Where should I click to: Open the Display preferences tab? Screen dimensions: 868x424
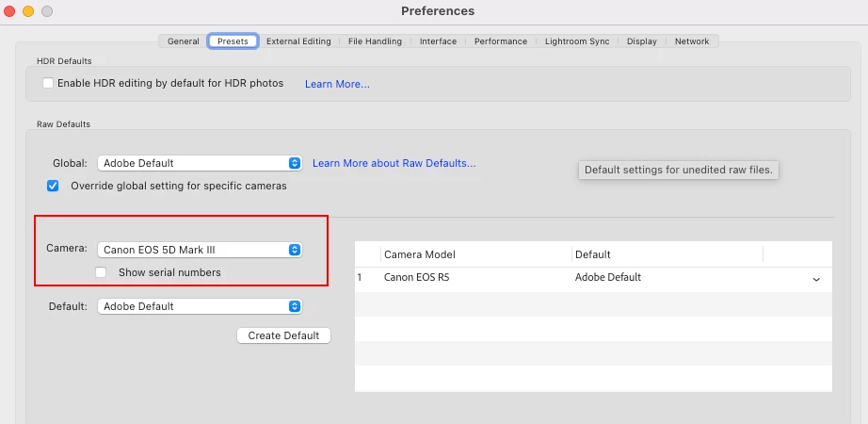pos(641,41)
